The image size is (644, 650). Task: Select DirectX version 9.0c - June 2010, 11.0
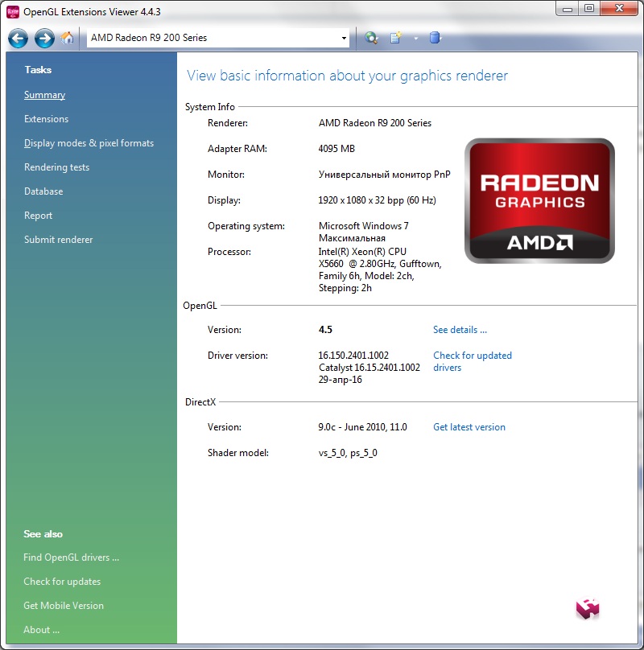362,427
